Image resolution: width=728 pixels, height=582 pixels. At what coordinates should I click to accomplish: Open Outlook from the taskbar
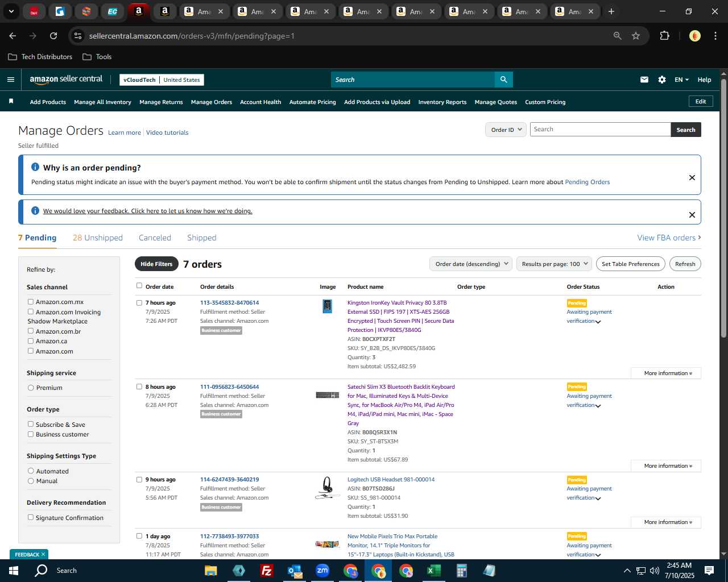295,571
